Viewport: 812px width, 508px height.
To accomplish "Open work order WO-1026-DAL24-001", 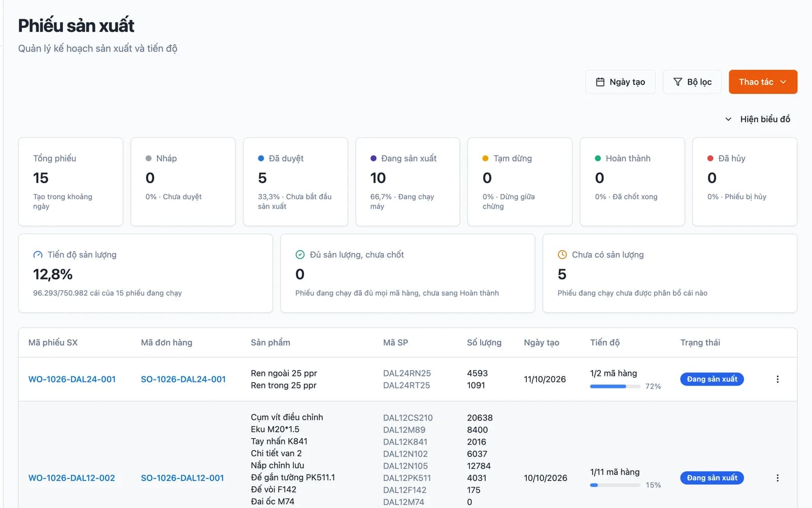I will (72, 379).
